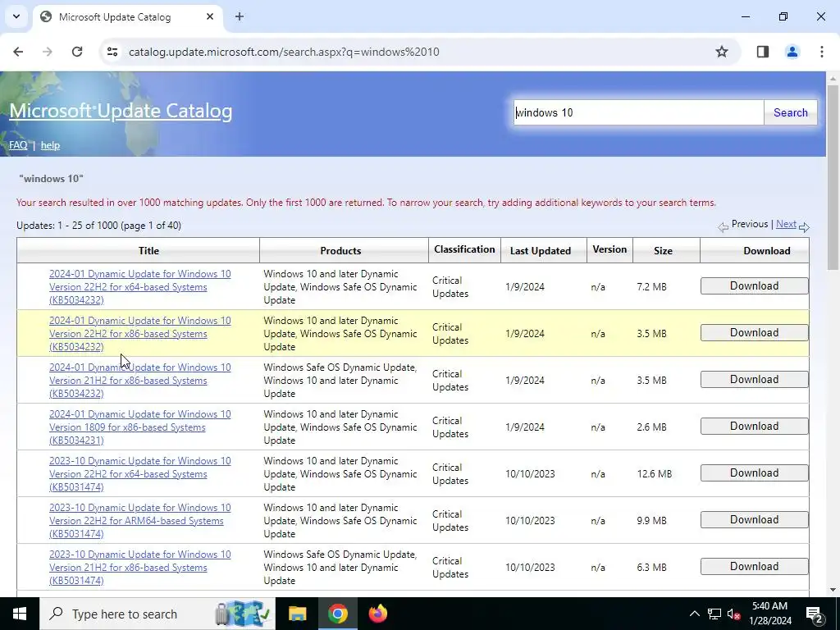Download the 7.2 MB 22H2 x64 update
The width and height of the screenshot is (840, 630).
coord(755,286)
